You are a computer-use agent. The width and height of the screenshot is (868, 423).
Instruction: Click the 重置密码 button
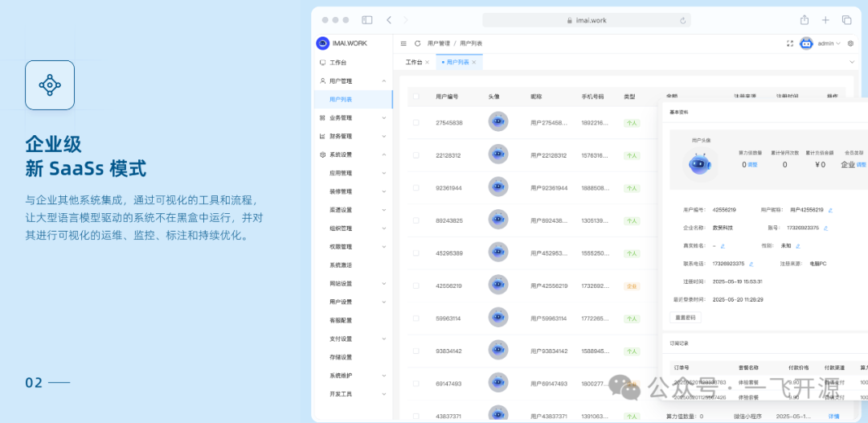tap(687, 318)
